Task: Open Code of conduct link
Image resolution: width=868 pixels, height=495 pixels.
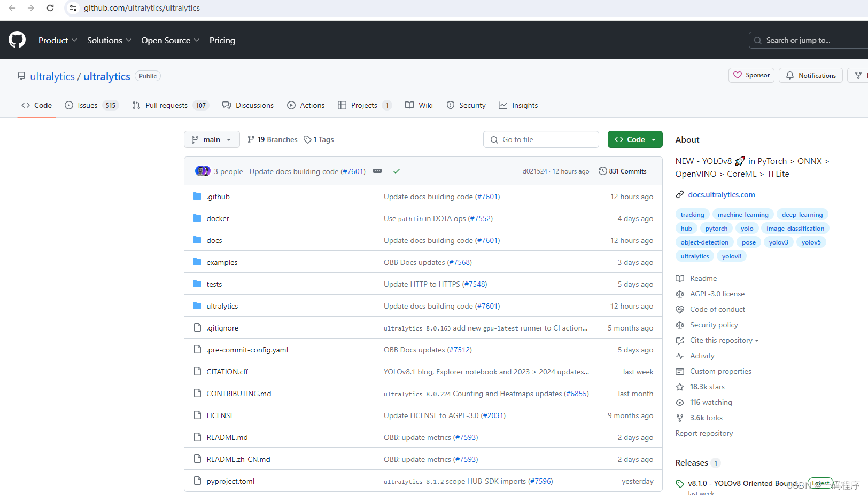Action: point(717,309)
